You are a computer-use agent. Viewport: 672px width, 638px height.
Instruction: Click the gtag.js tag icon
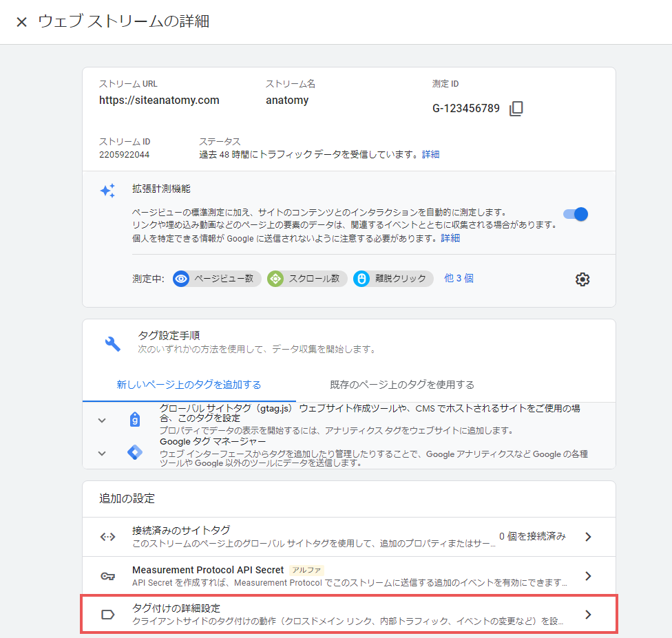(134, 419)
